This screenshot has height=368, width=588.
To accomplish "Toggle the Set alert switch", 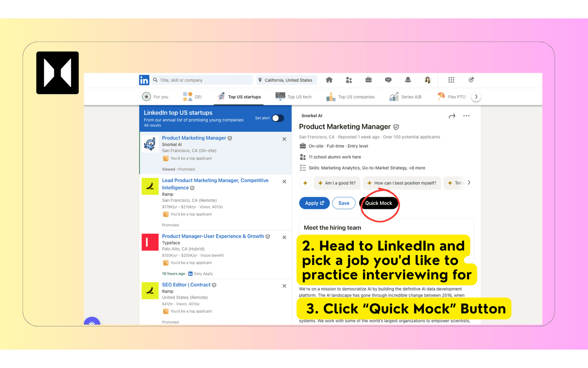I will click(x=278, y=118).
